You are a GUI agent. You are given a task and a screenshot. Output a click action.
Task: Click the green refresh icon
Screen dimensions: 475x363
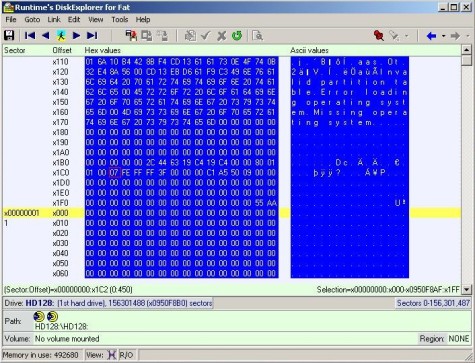point(237,35)
